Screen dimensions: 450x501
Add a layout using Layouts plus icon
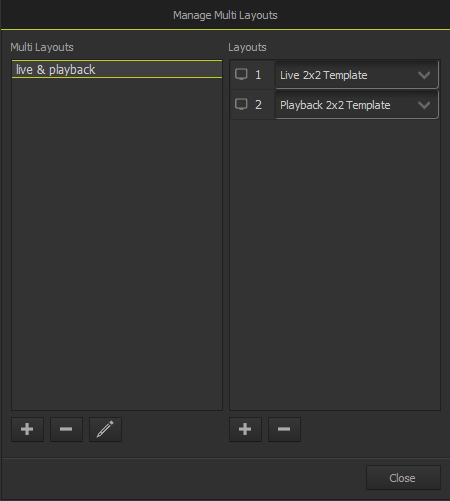tap(245, 429)
